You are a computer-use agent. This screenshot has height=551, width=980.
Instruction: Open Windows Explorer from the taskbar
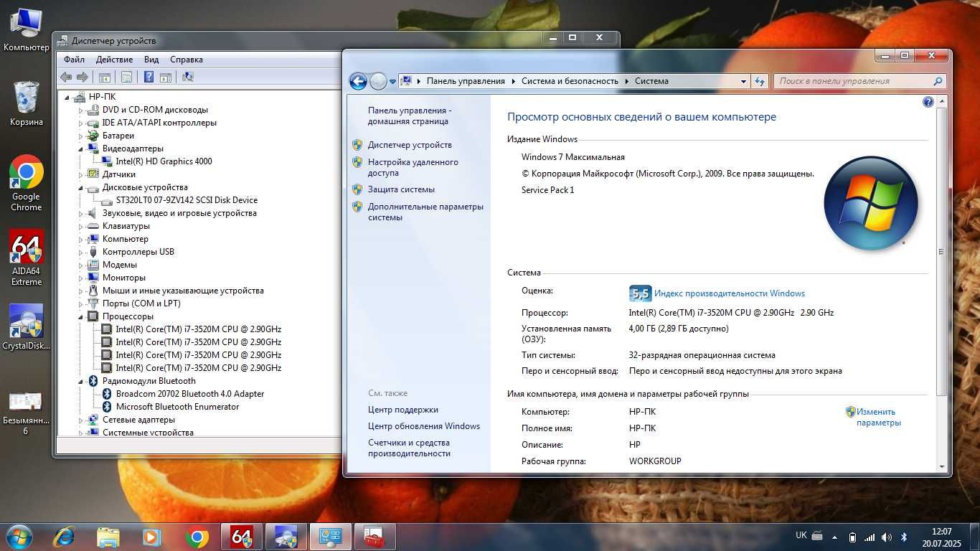pos(108,537)
